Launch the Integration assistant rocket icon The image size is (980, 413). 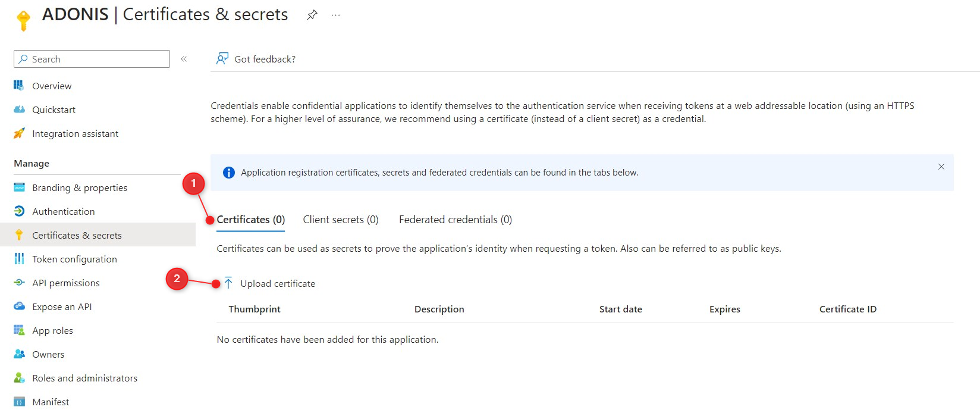click(20, 133)
